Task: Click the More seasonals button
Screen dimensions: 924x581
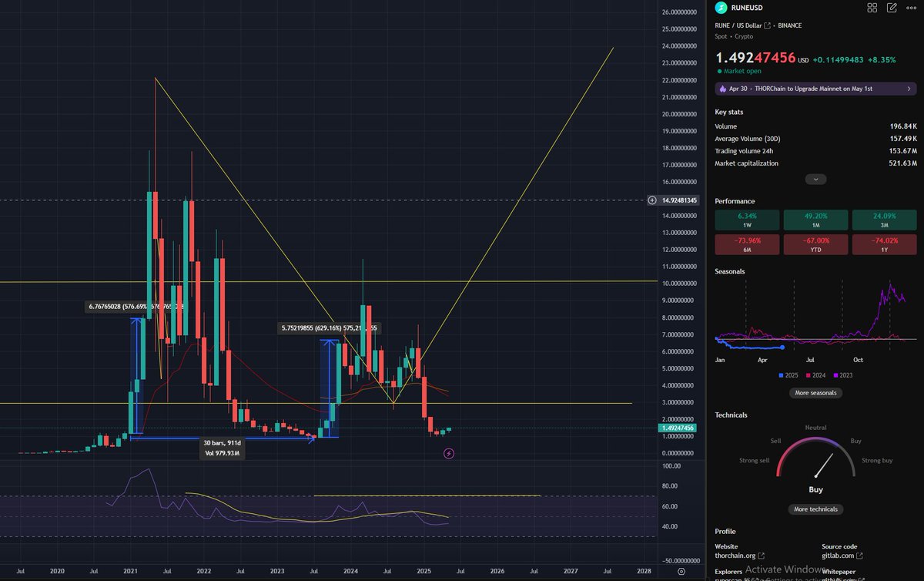Action: pos(815,392)
